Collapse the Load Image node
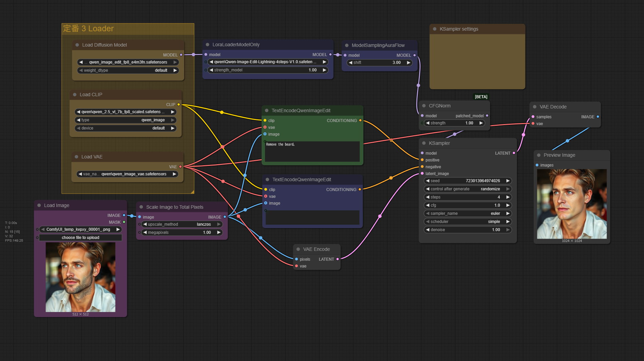 [x=39, y=205]
